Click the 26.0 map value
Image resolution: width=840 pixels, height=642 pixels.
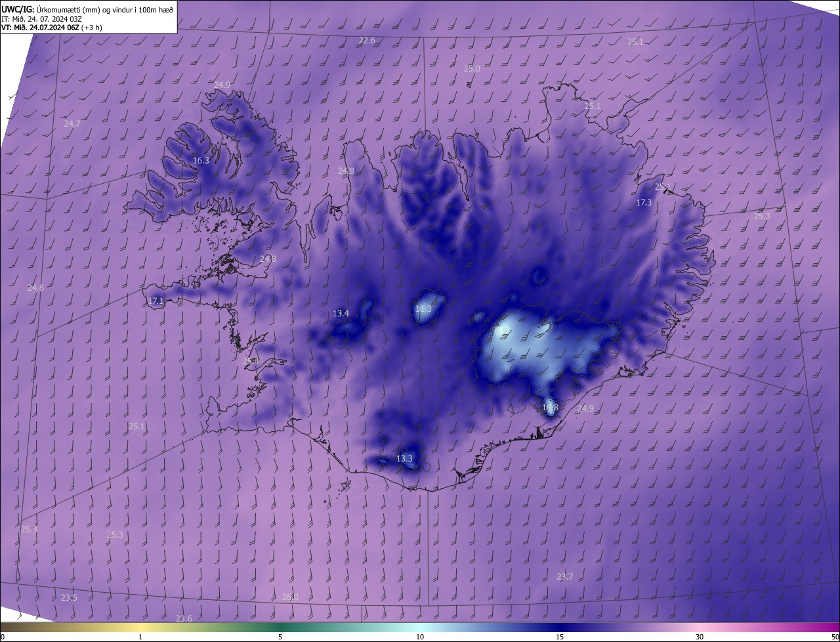pos(290,597)
